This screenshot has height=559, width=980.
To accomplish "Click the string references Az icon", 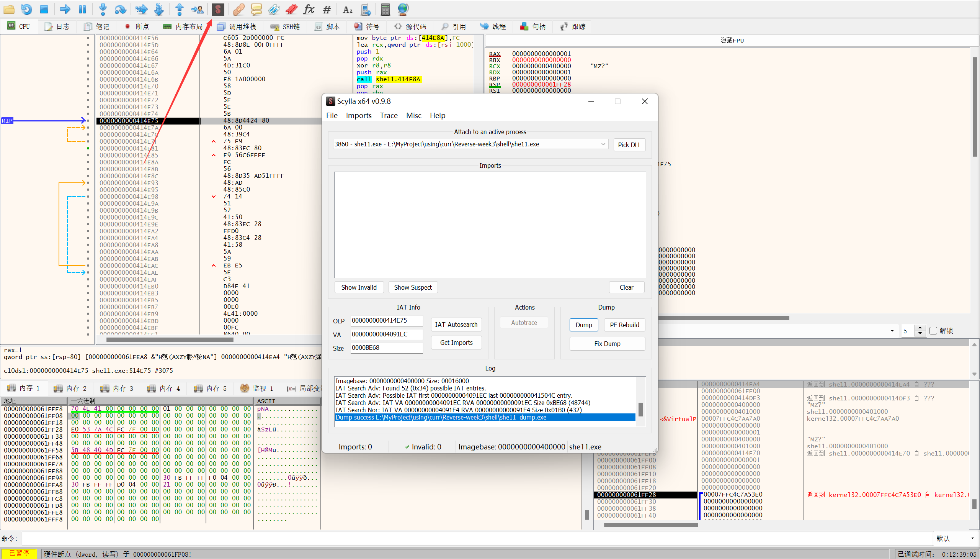I will pos(348,9).
